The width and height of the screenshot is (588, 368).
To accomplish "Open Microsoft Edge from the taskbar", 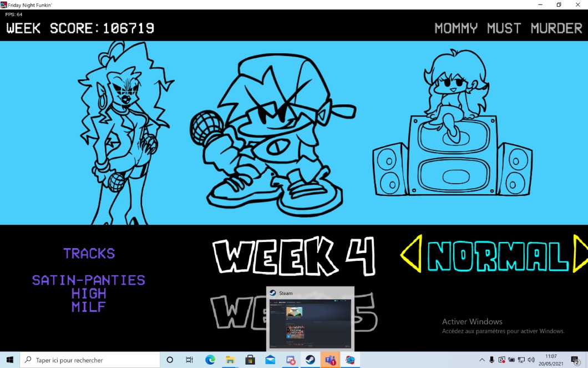I will [210, 360].
